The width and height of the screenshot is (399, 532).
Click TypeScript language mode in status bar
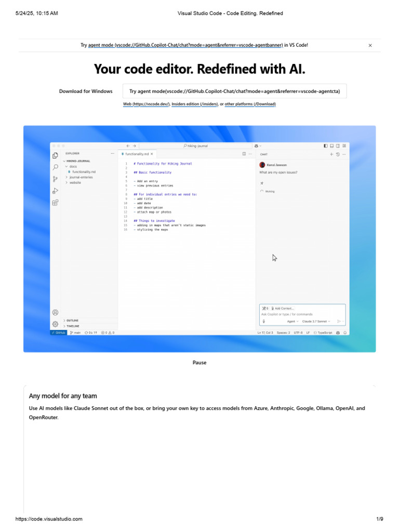pos(323,333)
